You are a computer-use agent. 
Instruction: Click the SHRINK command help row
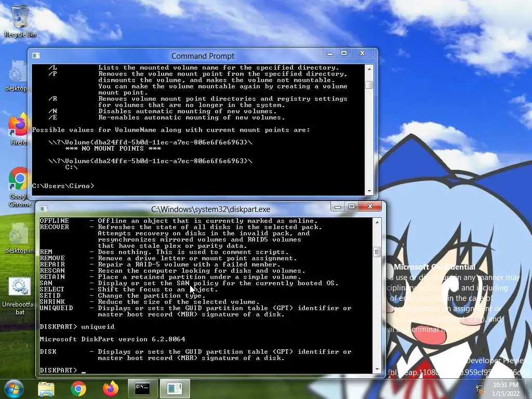point(150,302)
